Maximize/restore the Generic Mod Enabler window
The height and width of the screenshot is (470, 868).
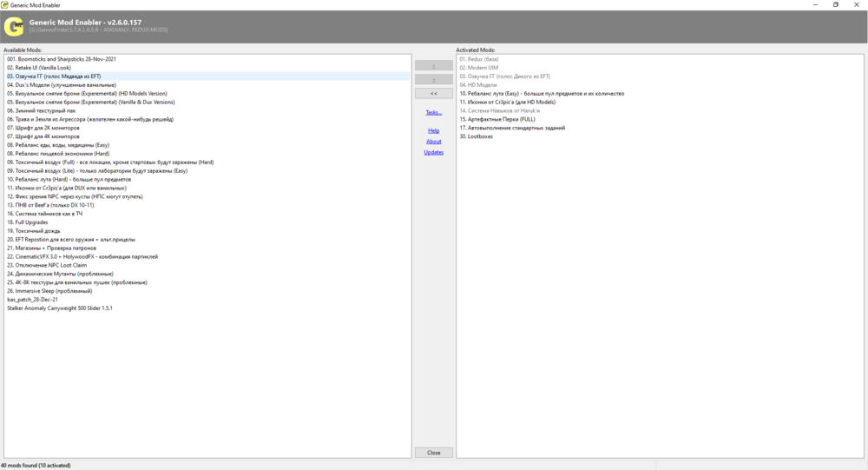pos(836,4)
